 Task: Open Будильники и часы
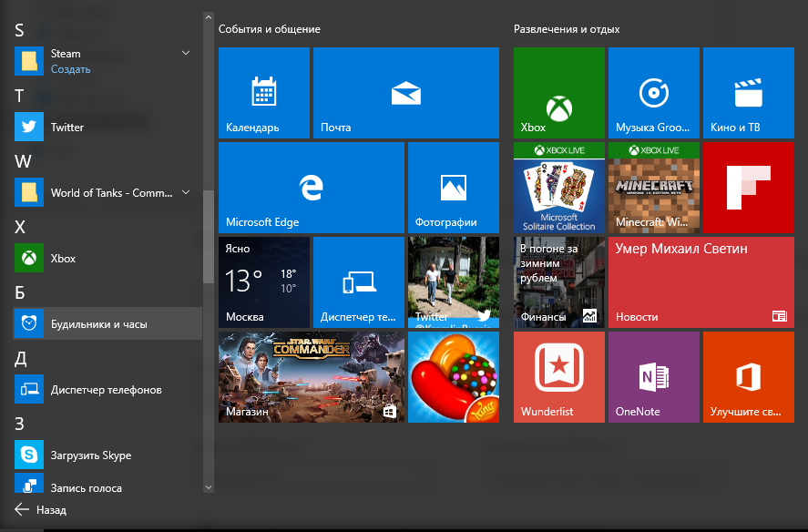click(107, 323)
